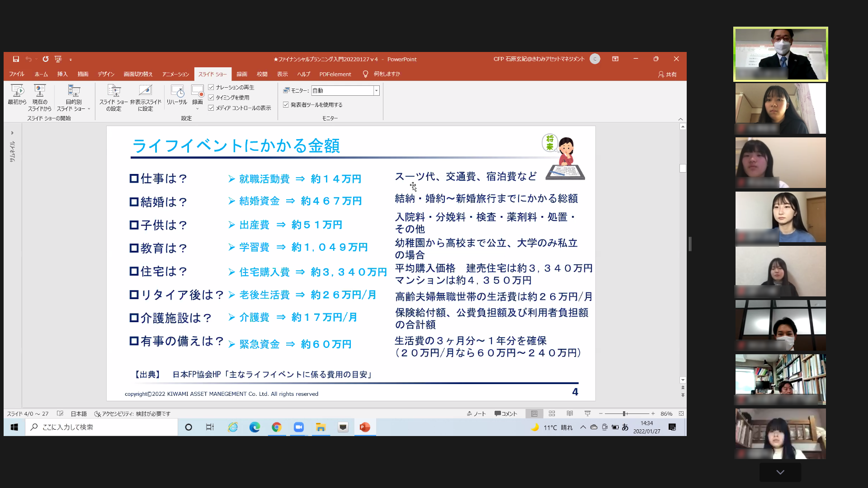This screenshot has width=868, height=488.
Task: Open the Animation (アニメーション) tab
Action: (175, 74)
